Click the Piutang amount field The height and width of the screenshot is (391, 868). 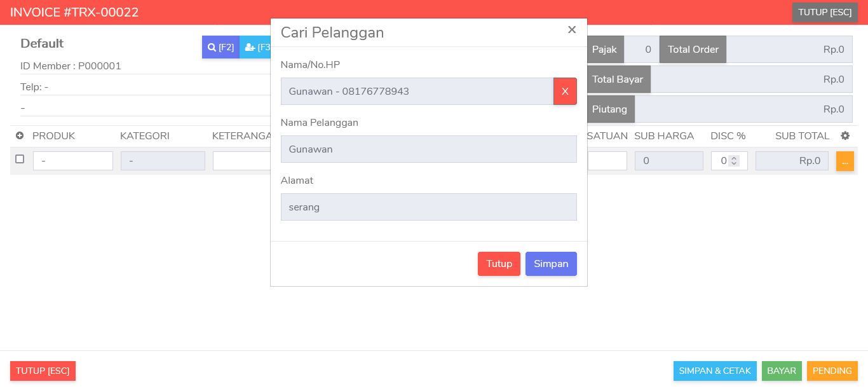[x=743, y=109]
